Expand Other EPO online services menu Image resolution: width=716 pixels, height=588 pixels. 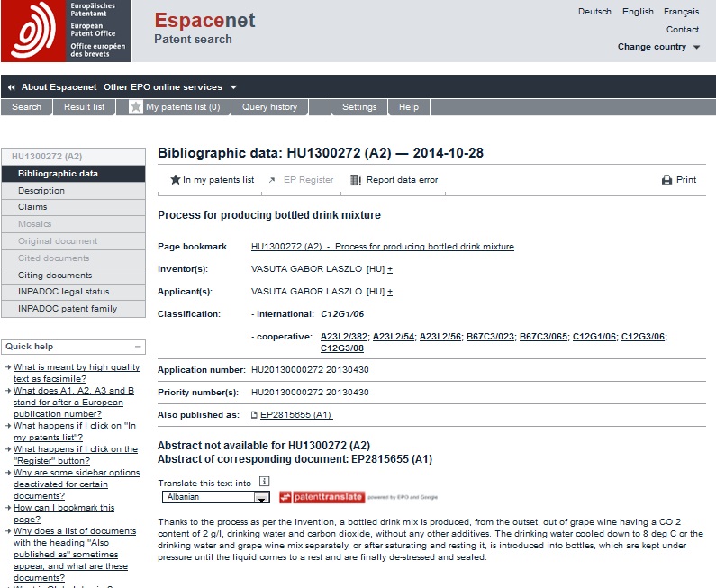(170, 87)
